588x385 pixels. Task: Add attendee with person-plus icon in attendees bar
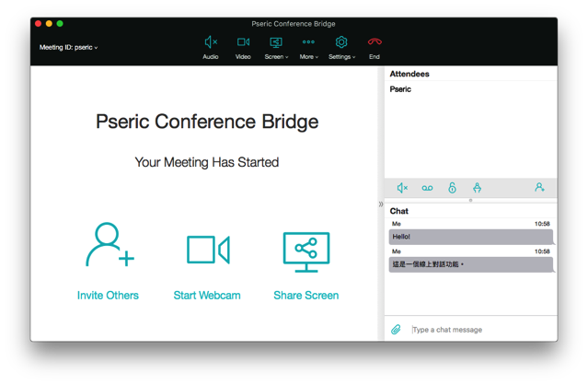pos(539,187)
